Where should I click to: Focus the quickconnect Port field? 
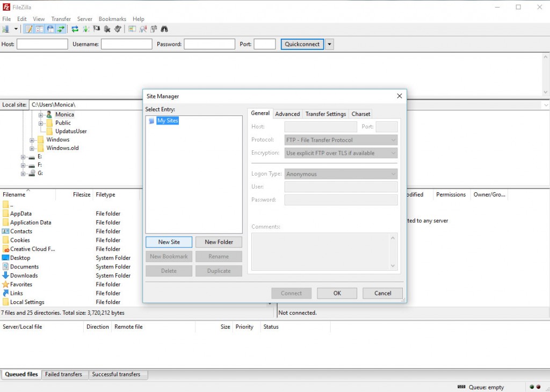click(x=265, y=44)
